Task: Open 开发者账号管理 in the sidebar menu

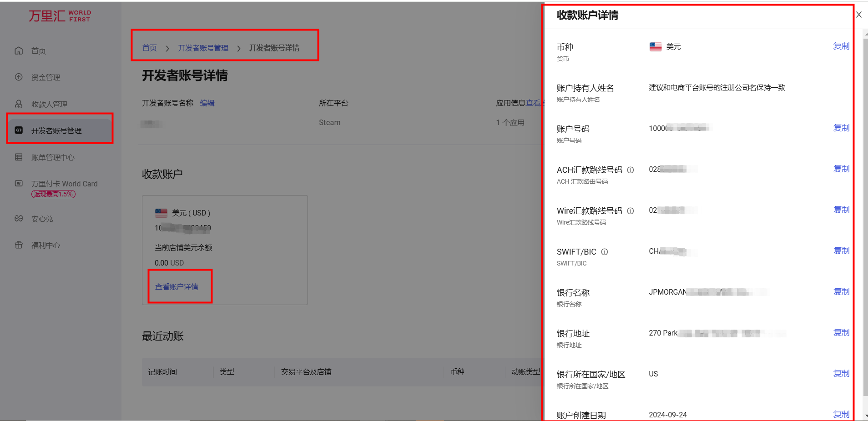Action: point(56,130)
